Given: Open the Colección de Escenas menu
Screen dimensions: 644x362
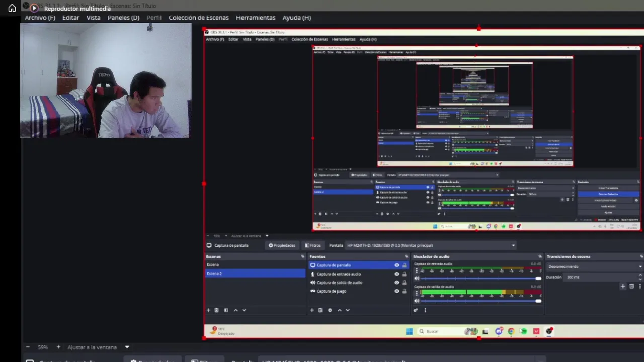Looking at the screenshot, I should (x=198, y=18).
